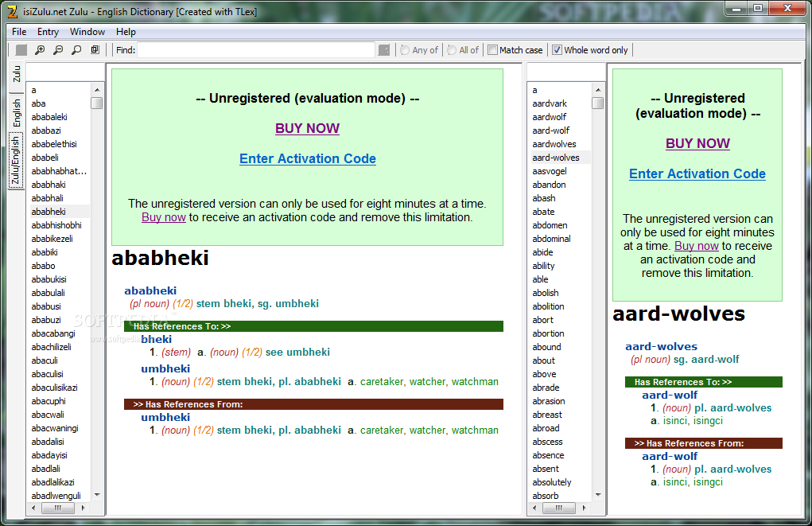Click the gray square icon left of zoom in
Image resolution: width=812 pixels, height=526 pixels.
click(21, 50)
